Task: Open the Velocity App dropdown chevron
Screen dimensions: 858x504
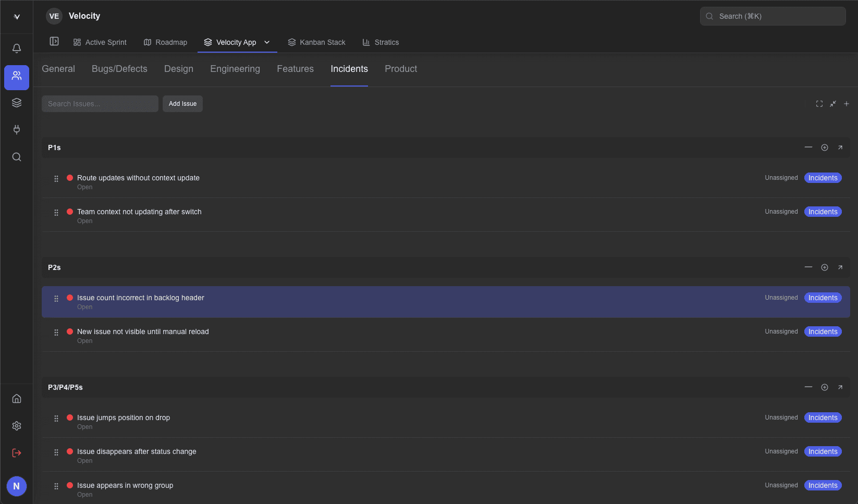Action: click(267, 42)
